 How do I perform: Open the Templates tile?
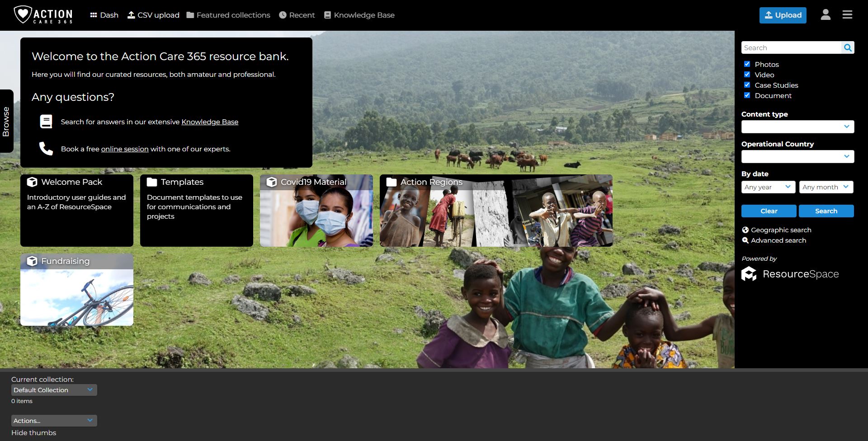pyautogui.click(x=197, y=211)
